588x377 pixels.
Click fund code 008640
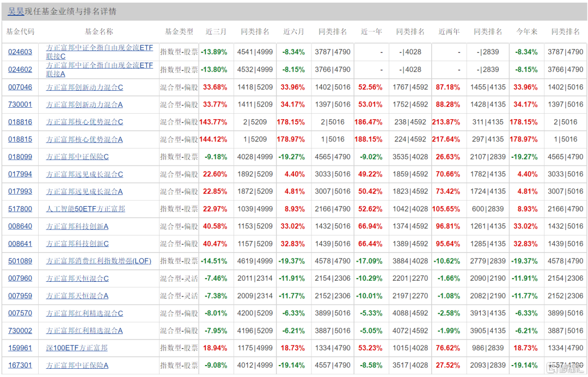(x=20, y=226)
